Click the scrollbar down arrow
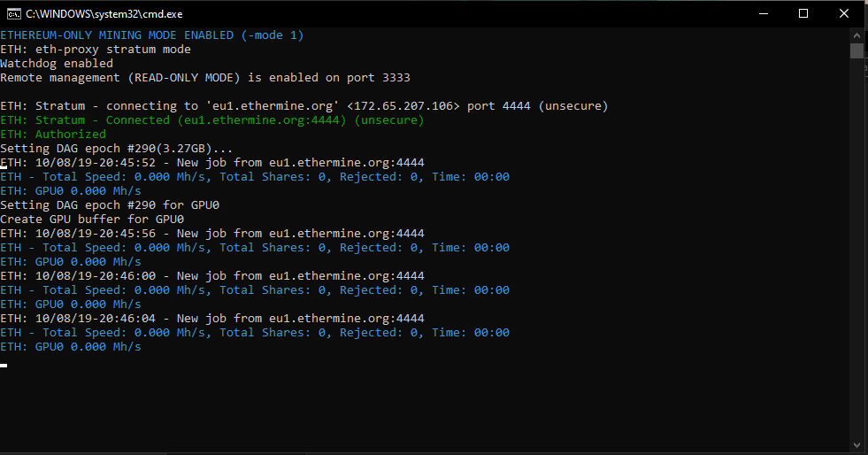 click(856, 445)
